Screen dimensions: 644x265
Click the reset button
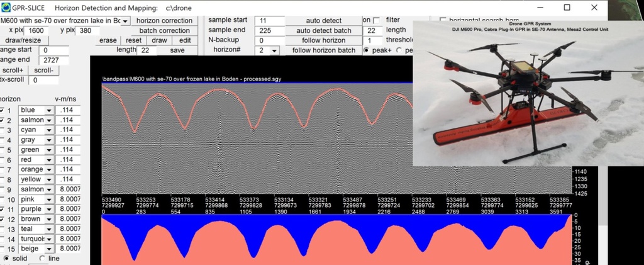click(x=133, y=40)
